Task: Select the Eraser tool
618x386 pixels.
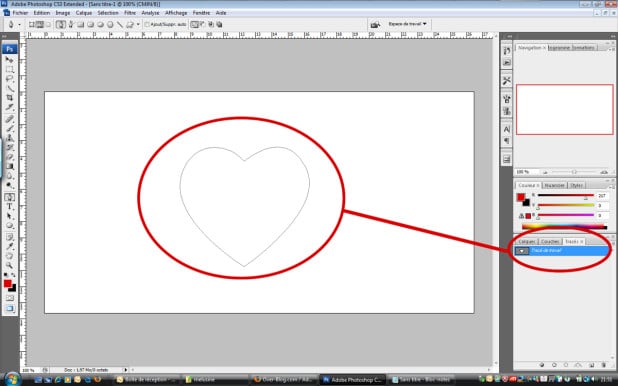Action: pos(9,157)
